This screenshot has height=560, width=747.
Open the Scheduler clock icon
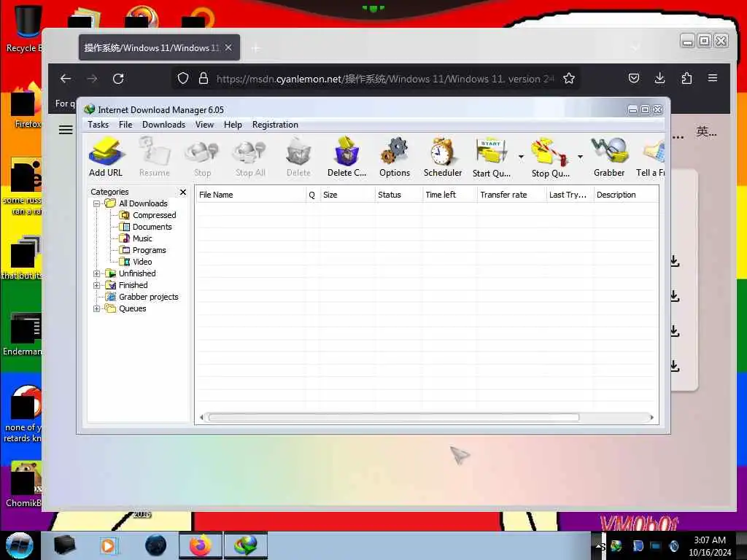click(x=443, y=157)
